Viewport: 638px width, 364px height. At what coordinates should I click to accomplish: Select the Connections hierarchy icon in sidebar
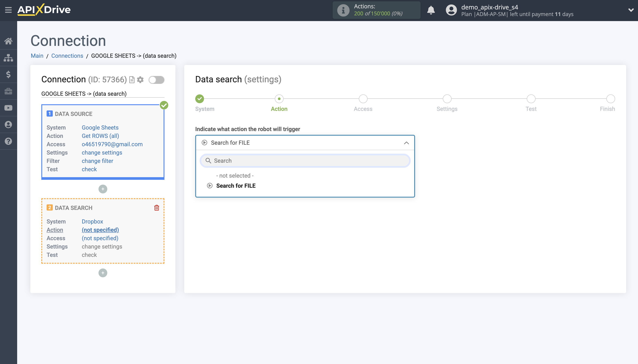8,58
